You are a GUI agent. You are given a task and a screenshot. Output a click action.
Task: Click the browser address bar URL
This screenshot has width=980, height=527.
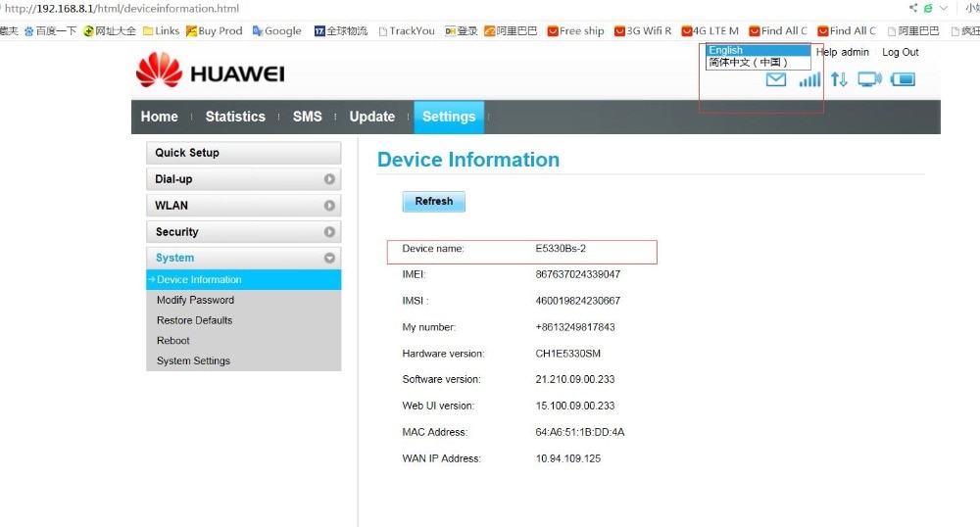point(122,8)
